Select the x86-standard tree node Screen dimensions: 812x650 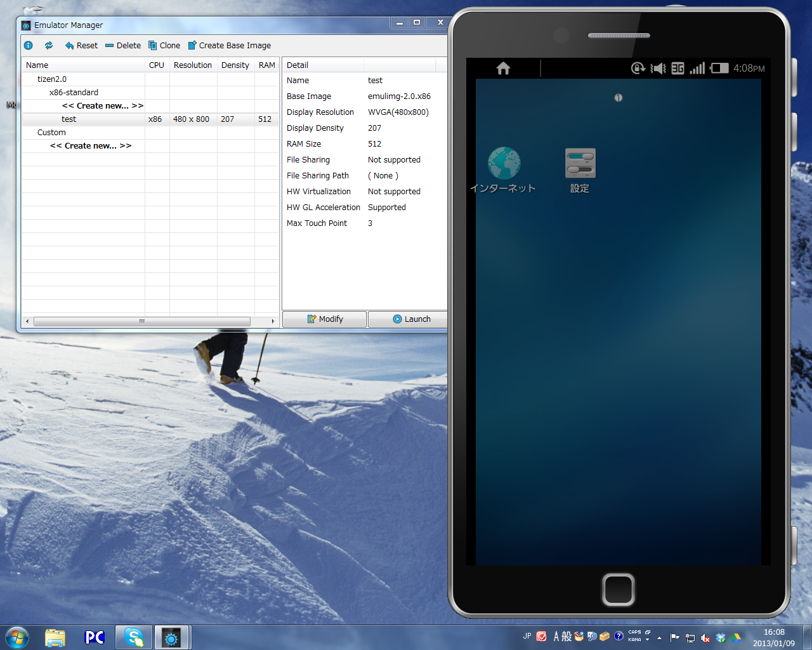74,93
